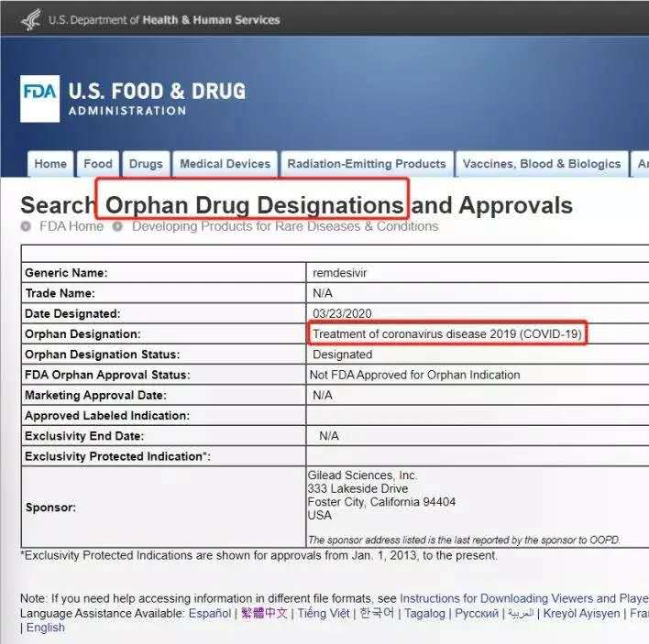The image size is (649, 644).
Task: Select the Drugs tab
Action: pyautogui.click(x=146, y=164)
